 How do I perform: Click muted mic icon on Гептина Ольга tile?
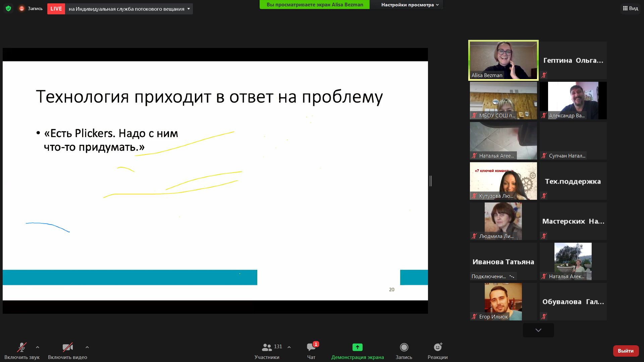[544, 75]
